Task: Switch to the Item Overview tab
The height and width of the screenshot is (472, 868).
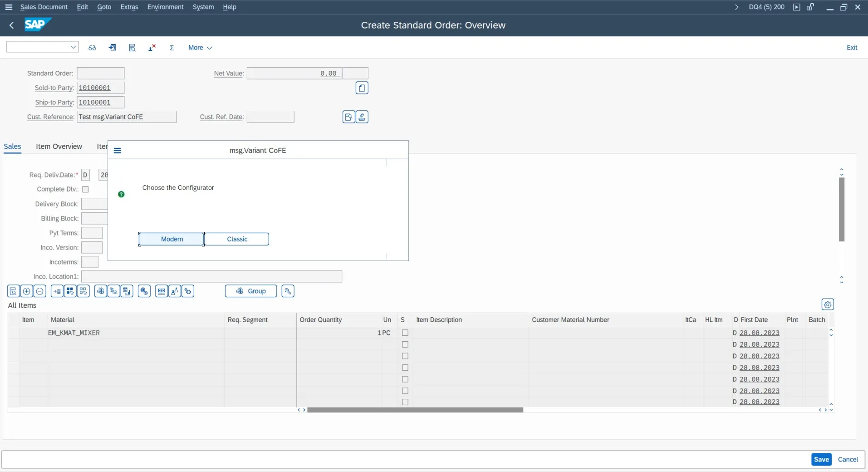Action: click(59, 147)
